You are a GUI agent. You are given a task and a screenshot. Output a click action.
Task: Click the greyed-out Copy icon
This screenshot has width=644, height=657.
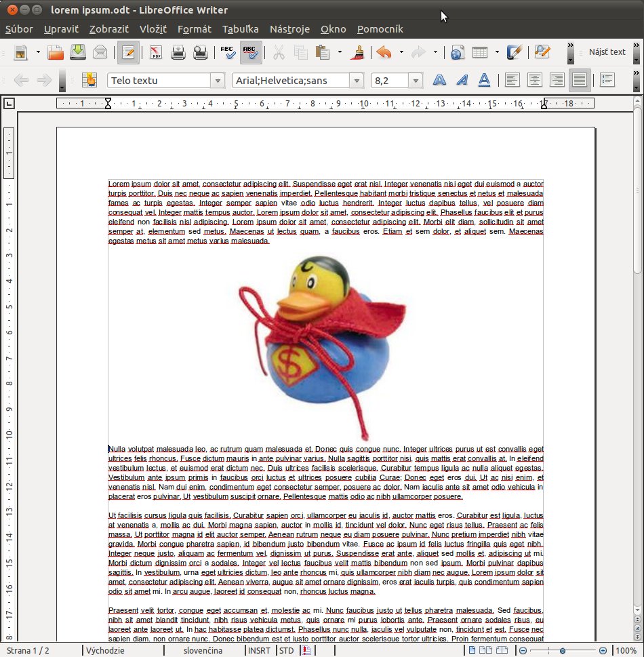[301, 52]
